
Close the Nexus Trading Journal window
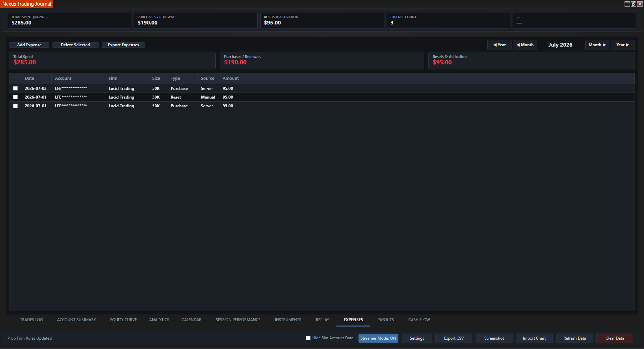[640, 4]
